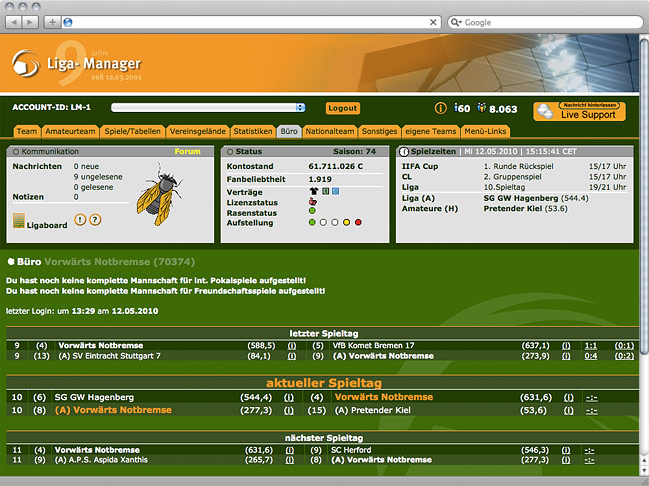649x486 pixels.
Task: Switch to the Statistiken tab
Action: click(x=253, y=131)
